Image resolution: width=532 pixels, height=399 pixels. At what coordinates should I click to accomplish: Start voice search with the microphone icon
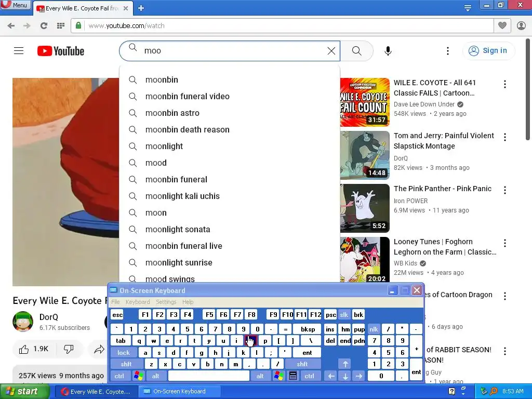(388, 51)
